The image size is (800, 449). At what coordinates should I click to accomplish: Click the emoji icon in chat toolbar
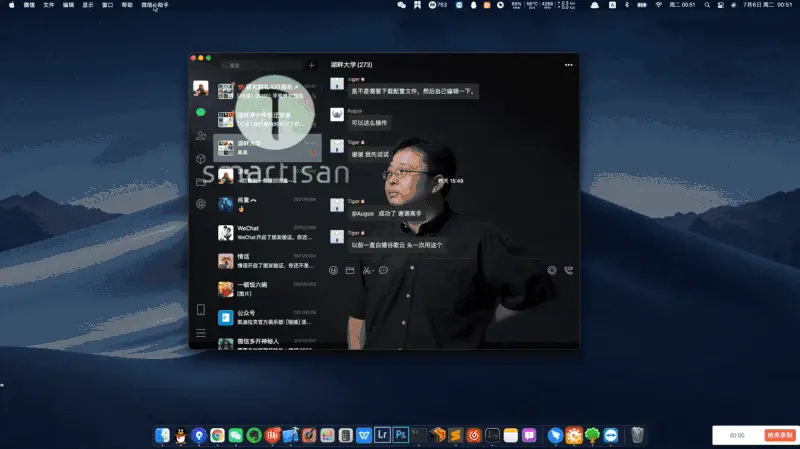[333, 270]
